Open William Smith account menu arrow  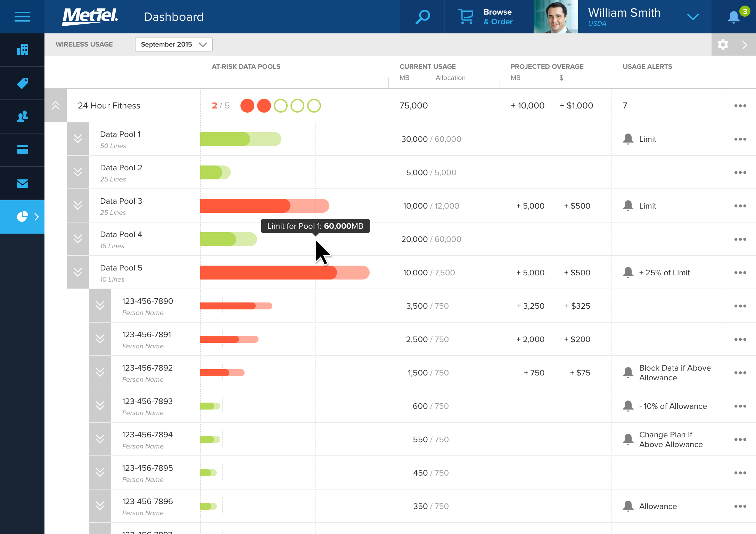[x=693, y=17]
